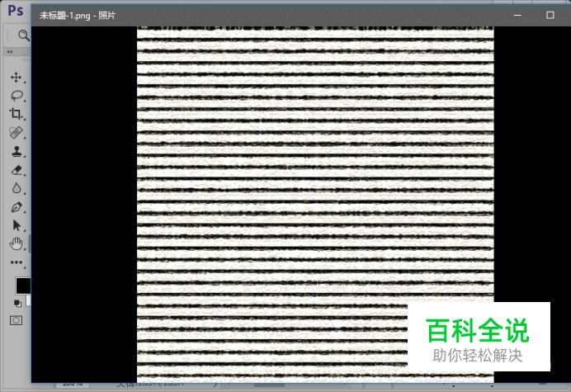Click the striped image in Photos window
This screenshot has height=392, width=571.
point(315,205)
